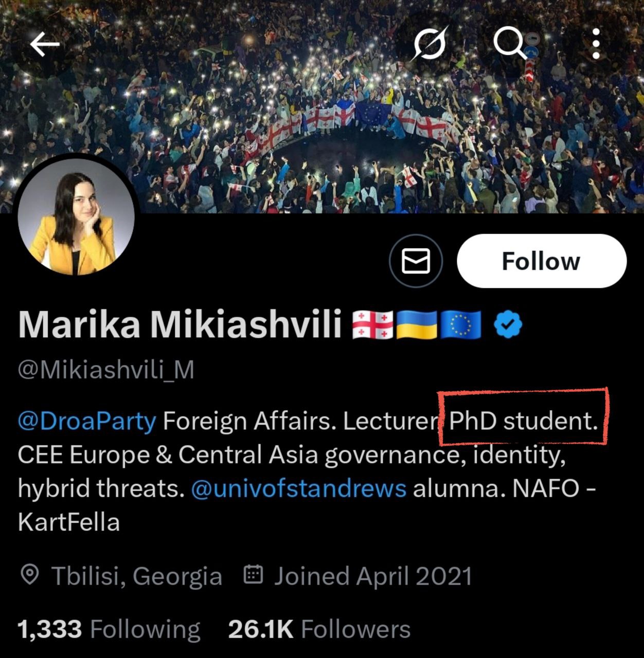Viewport: 644px width, 658px height.
Task: Open the three-dot more options menu
Action: tap(596, 44)
